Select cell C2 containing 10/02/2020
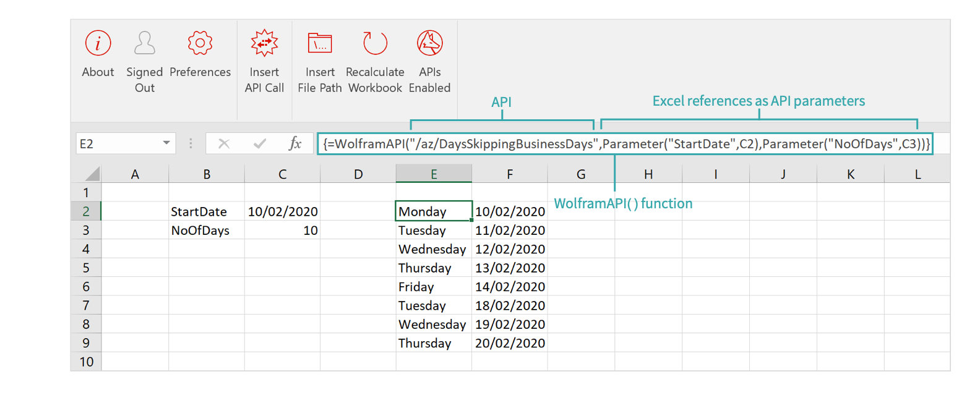 point(282,211)
